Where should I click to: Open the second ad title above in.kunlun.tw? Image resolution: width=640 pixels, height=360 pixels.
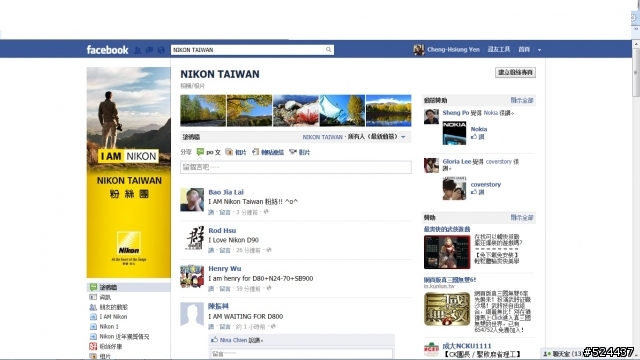[x=450, y=280]
